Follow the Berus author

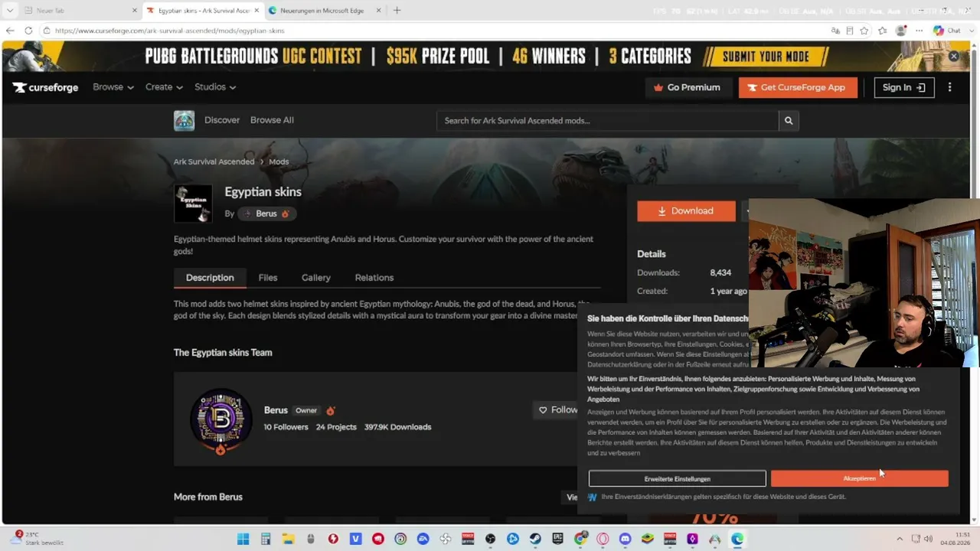pos(557,410)
